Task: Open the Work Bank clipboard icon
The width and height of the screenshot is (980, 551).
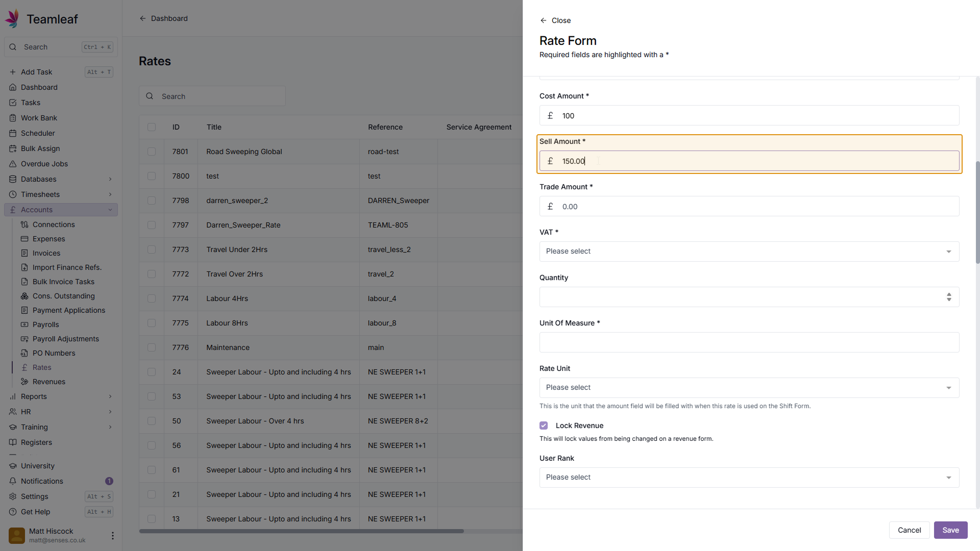Action: pyautogui.click(x=13, y=118)
